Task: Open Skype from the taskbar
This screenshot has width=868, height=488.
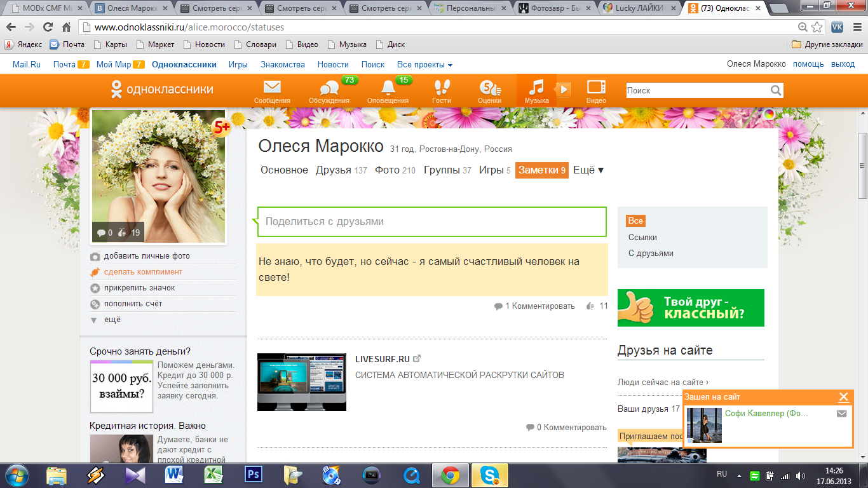Action: [490, 475]
